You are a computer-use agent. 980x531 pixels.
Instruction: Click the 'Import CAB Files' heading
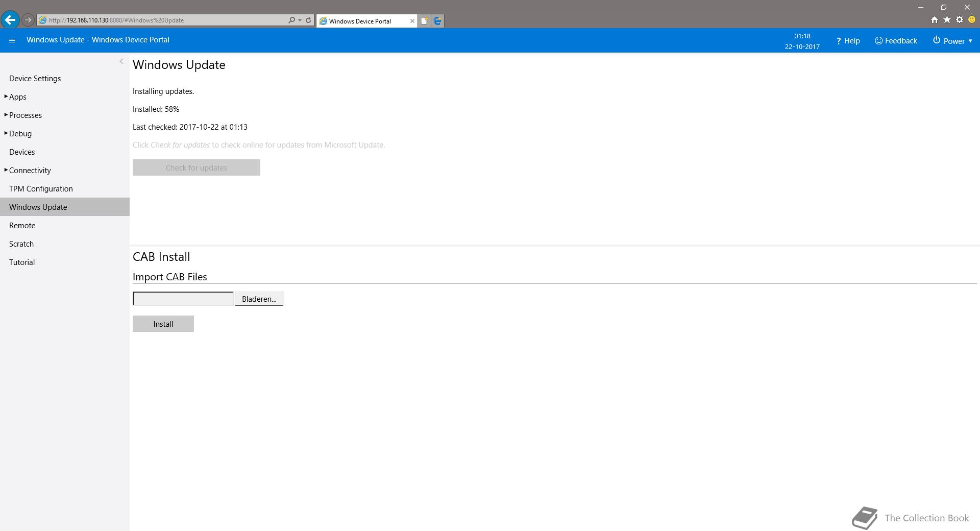[170, 277]
